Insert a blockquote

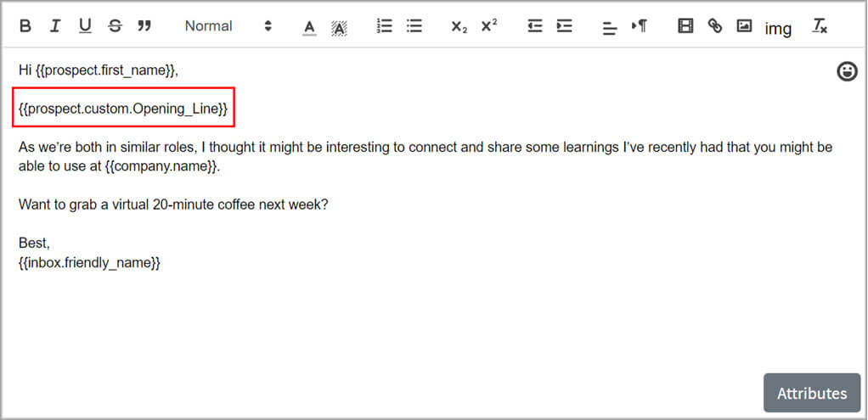coord(144,26)
